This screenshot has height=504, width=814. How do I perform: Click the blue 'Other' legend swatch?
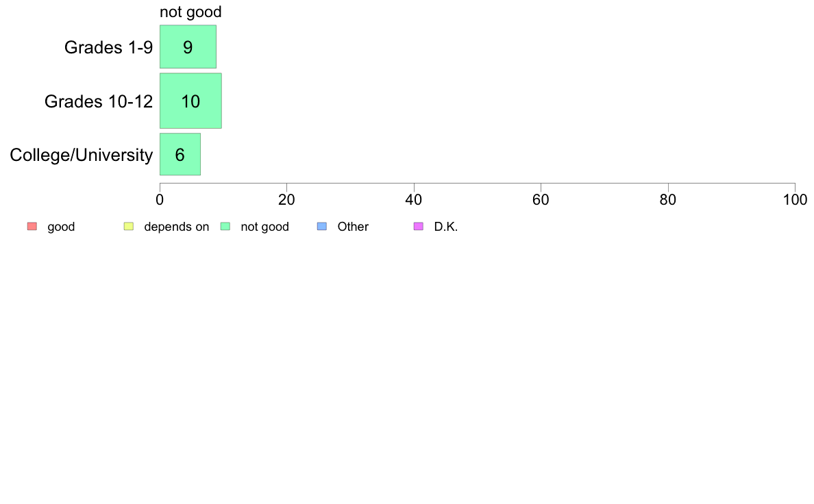pyautogui.click(x=322, y=226)
